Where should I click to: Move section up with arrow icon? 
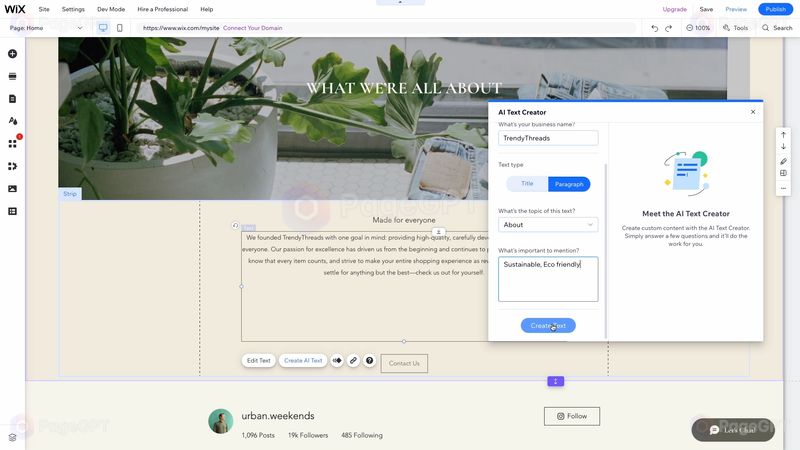(783, 135)
